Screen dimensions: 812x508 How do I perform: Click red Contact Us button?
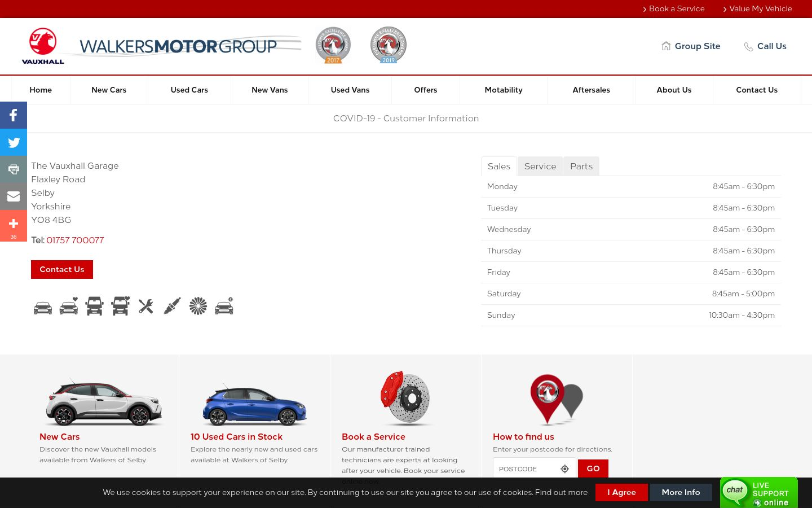click(x=62, y=269)
